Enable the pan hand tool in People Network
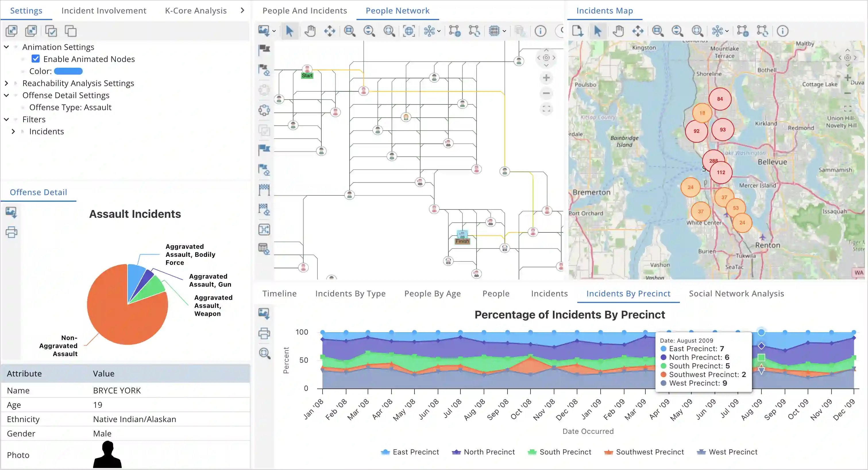 (310, 31)
